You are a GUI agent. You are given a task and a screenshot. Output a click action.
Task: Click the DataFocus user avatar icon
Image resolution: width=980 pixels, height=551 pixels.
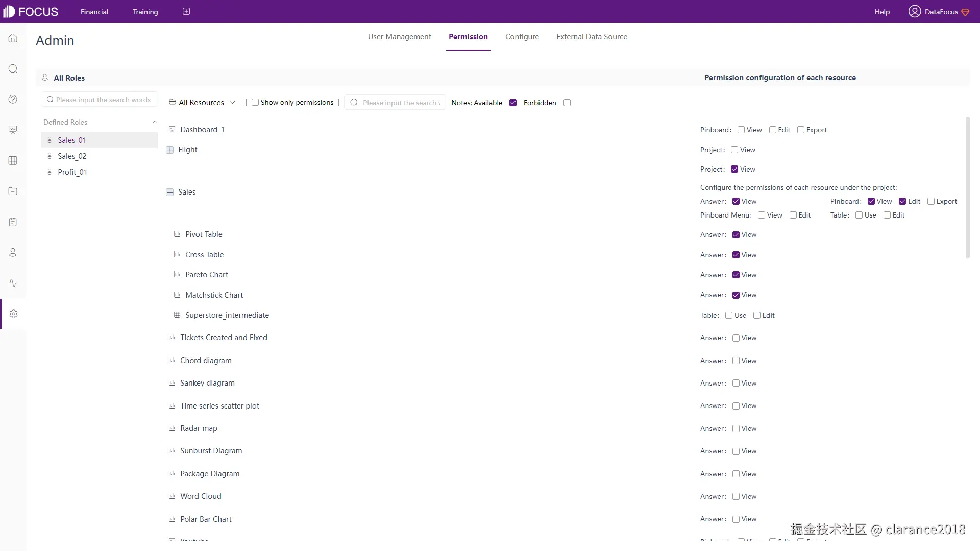(x=915, y=11)
